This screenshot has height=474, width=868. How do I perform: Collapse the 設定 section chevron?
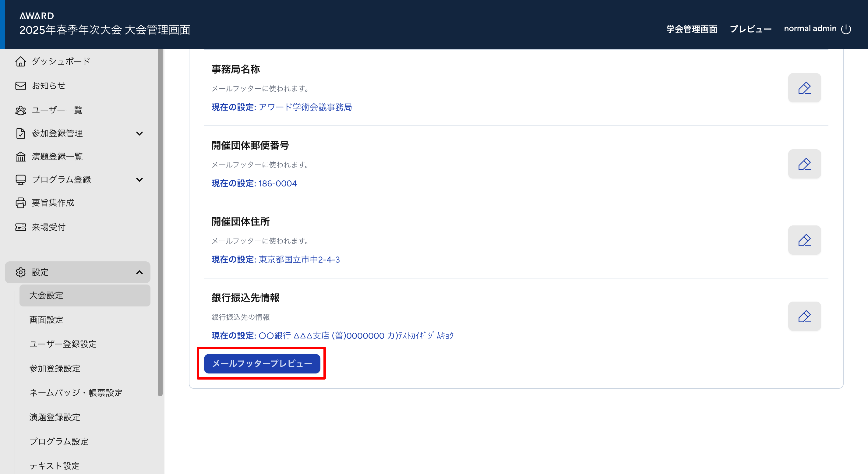coord(139,272)
